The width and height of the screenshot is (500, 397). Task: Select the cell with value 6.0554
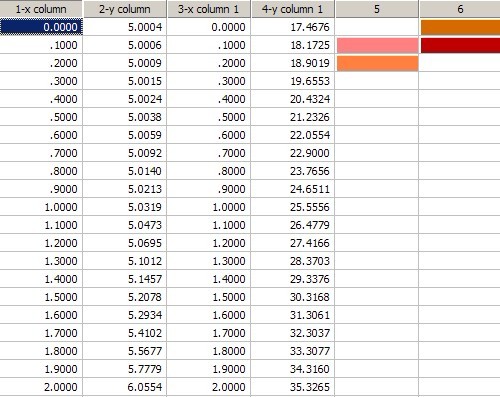click(125, 387)
